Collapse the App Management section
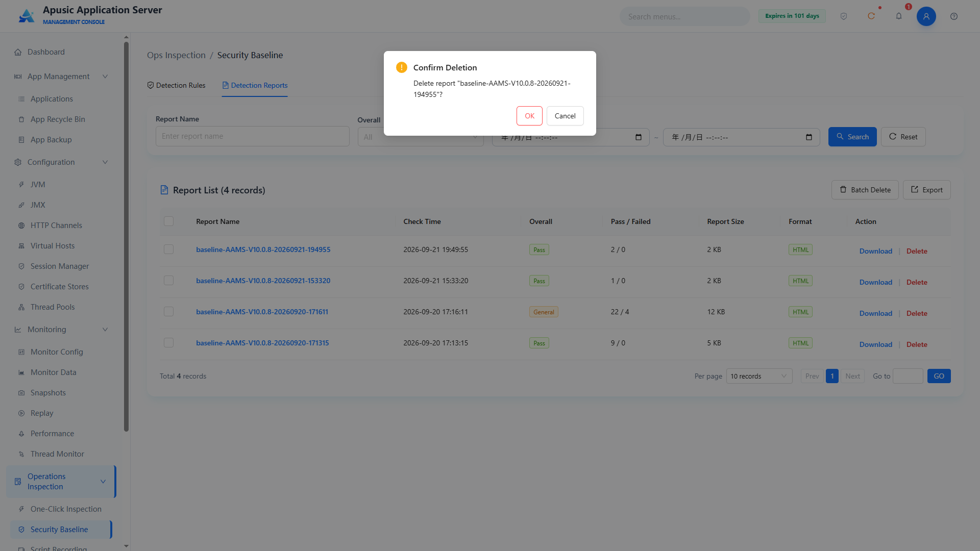The height and width of the screenshot is (551, 980). point(105,77)
